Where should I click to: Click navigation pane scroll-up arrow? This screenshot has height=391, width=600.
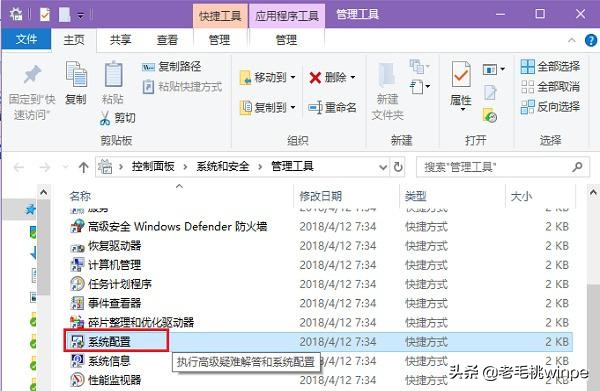pyautogui.click(x=44, y=192)
